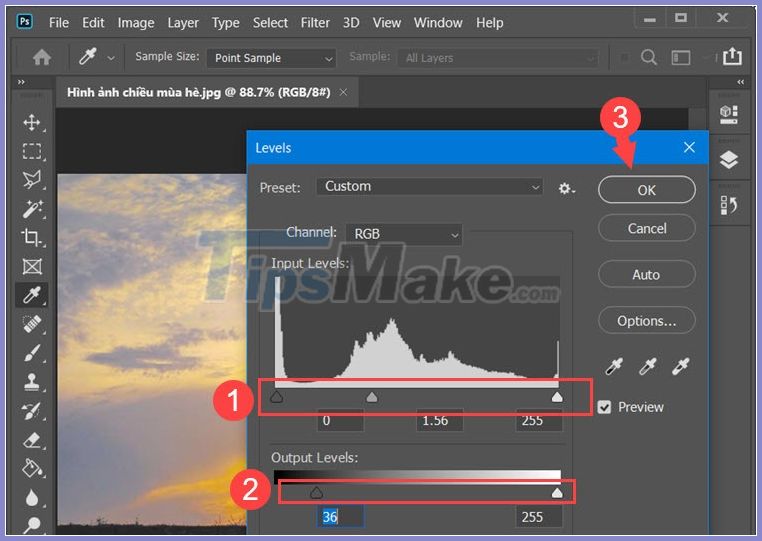The height and width of the screenshot is (541, 762).
Task: Open the Window menu
Action: click(438, 23)
